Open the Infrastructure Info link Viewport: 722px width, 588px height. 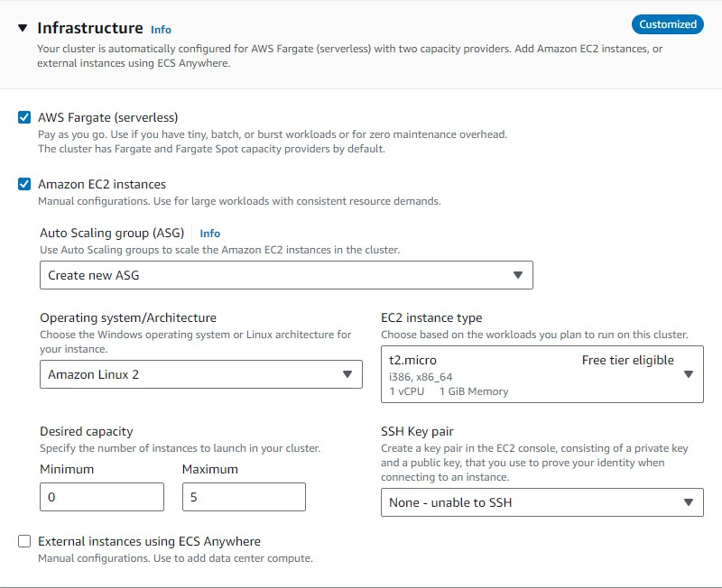tap(160, 29)
